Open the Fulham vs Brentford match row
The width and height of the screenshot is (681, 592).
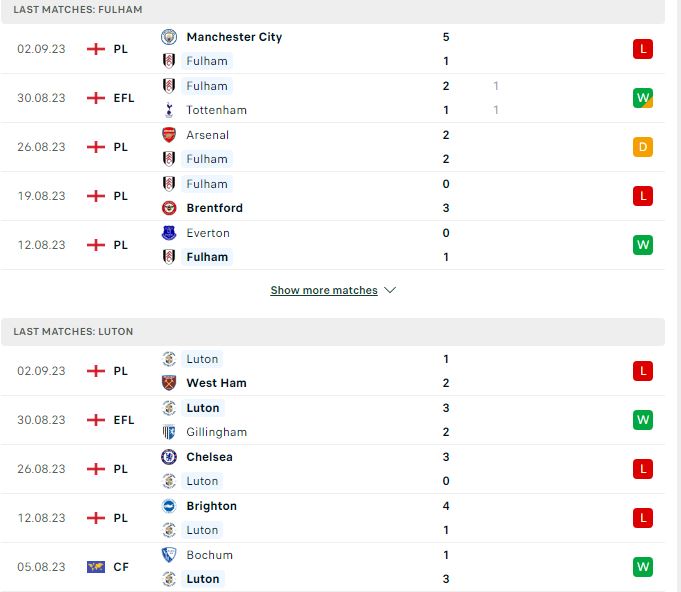pyautogui.click(x=332, y=196)
